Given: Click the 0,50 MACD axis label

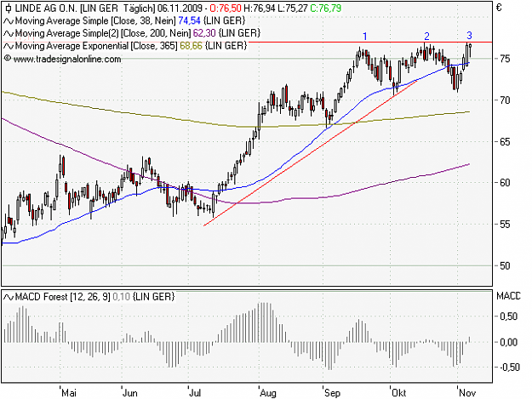Looking at the screenshot, I should tap(508, 316).
